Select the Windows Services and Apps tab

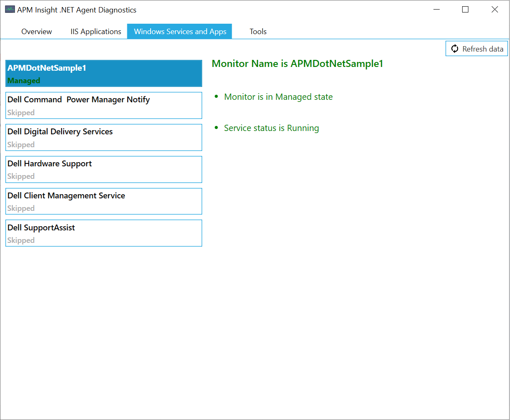click(179, 31)
